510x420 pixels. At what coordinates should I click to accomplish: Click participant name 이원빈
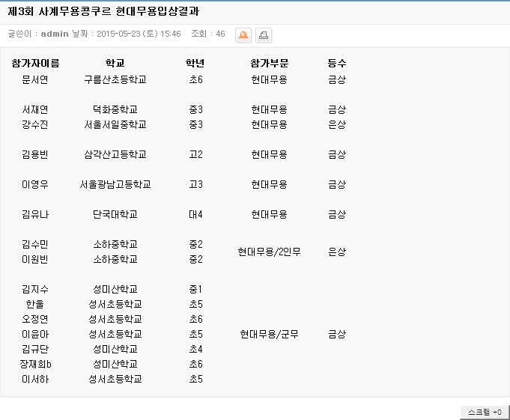[x=35, y=259]
